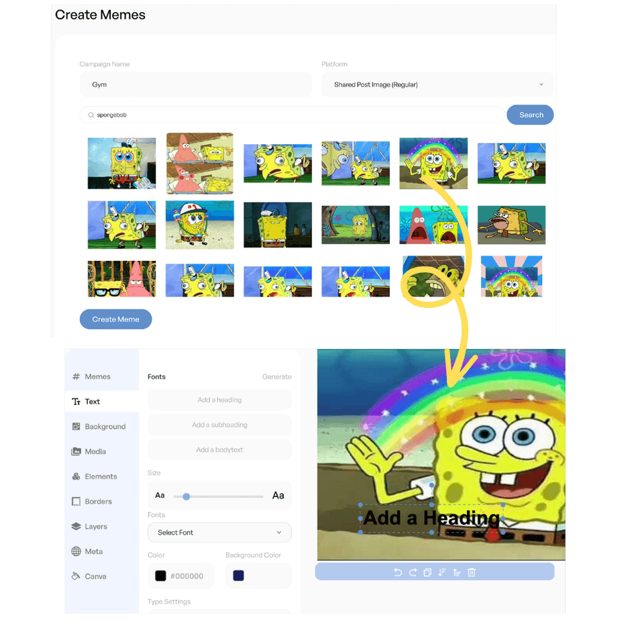Screen dimensions: 644x644
Task: Undo the last edit in the canvas toolbar
Action: 398,572
